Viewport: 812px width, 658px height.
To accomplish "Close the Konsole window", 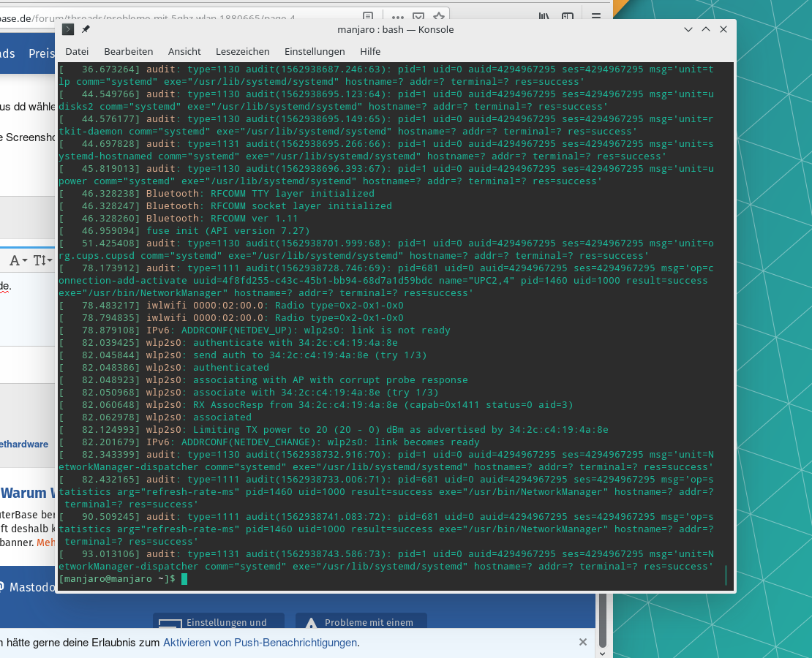I will coord(723,29).
